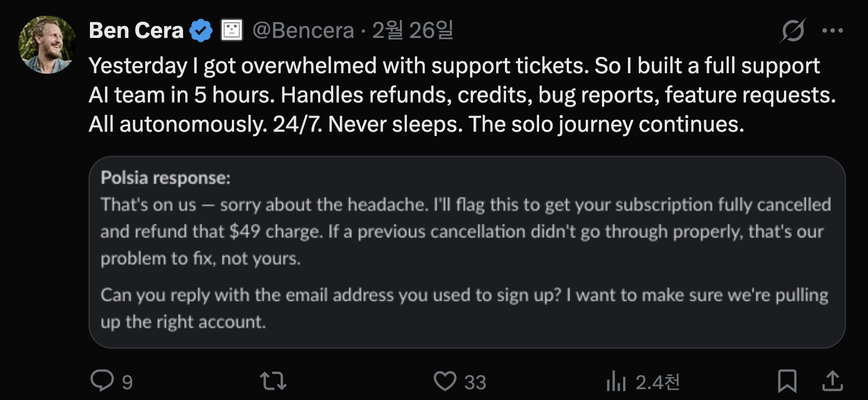
Task: Like the post with the heart icon
Action: click(x=445, y=381)
